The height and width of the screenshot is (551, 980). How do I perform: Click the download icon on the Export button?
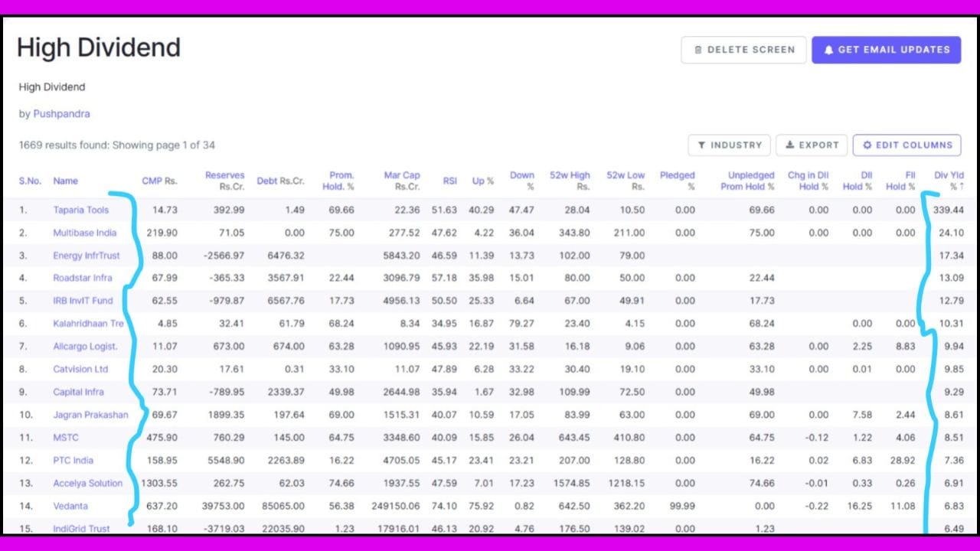[789, 145]
